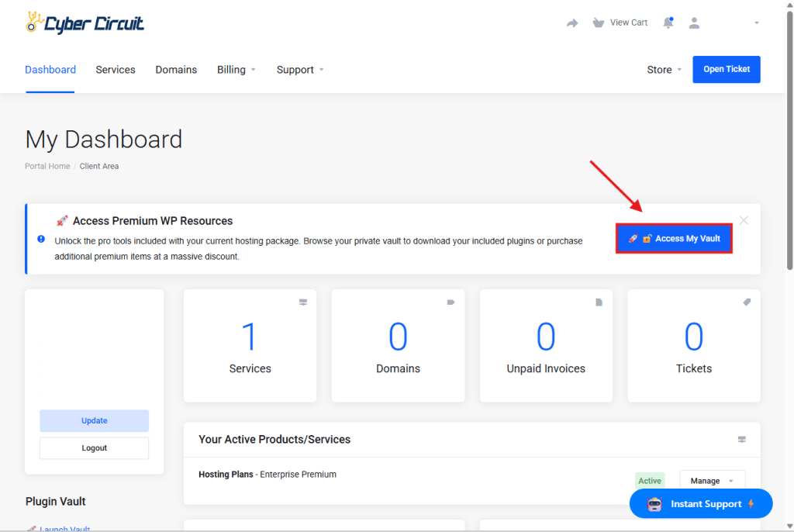Click the Cyber Circuit logo
The image size is (794, 532).
tap(85, 23)
